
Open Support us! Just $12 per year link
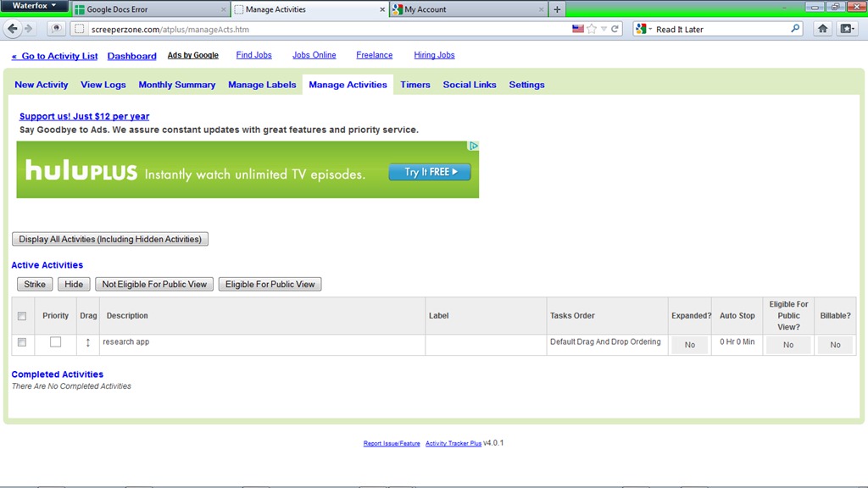(84, 116)
